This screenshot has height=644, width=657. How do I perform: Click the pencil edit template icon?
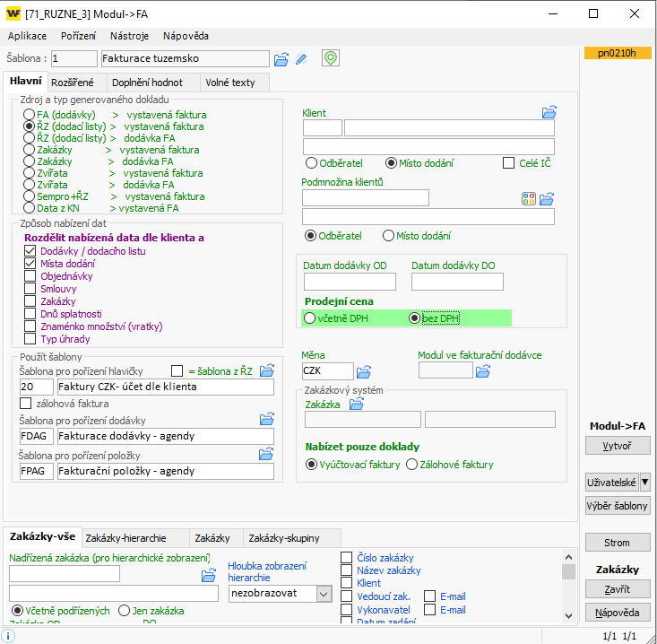(x=301, y=59)
